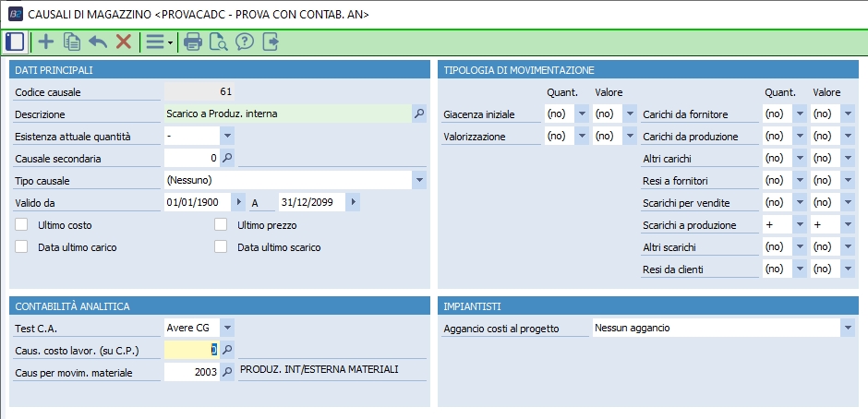Open the Valido da date picker arrow

pyautogui.click(x=240, y=203)
